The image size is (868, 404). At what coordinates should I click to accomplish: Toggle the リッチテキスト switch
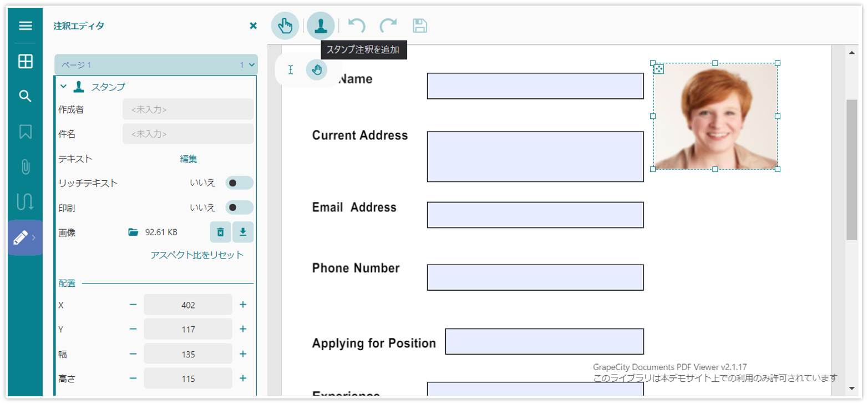click(x=239, y=183)
